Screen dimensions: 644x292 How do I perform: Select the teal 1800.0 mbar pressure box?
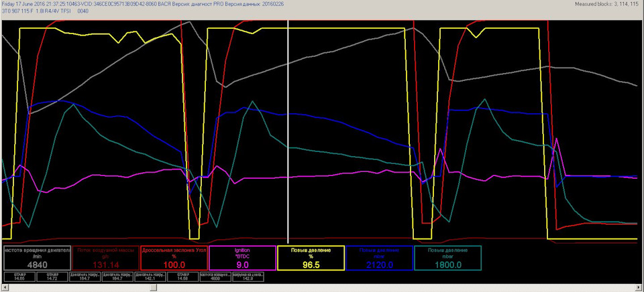tap(447, 257)
